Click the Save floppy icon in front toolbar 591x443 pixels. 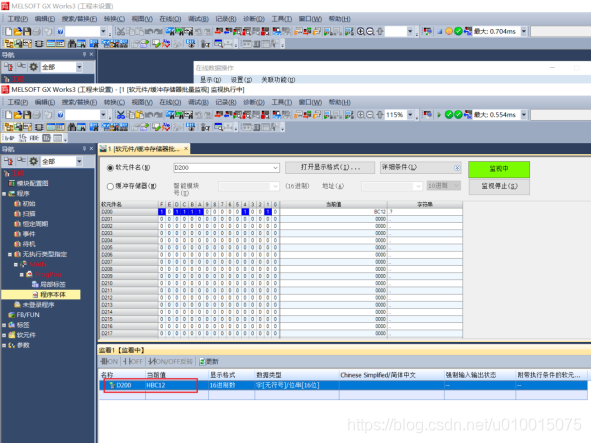point(27,115)
